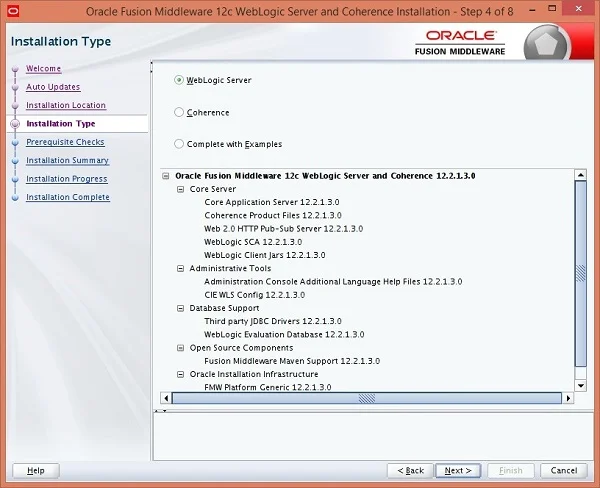
Task: Click the Auto Updates step bullet icon
Action: point(15,88)
